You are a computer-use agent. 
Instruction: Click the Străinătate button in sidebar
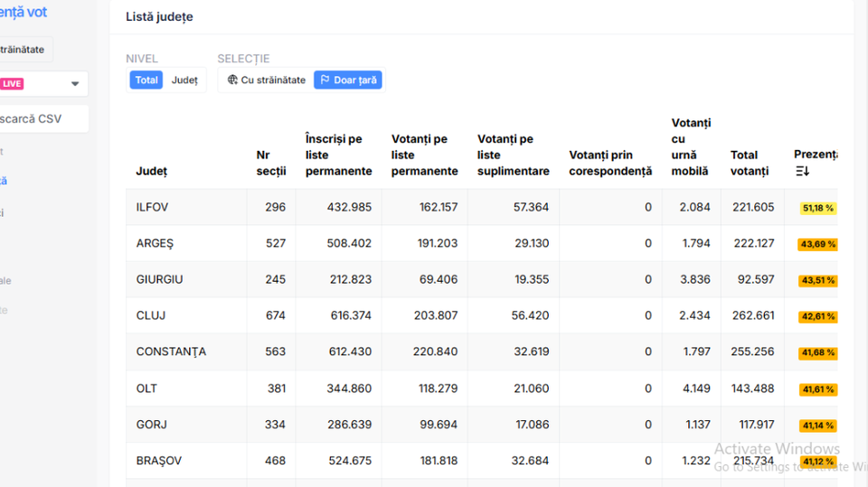pyautogui.click(x=25, y=50)
